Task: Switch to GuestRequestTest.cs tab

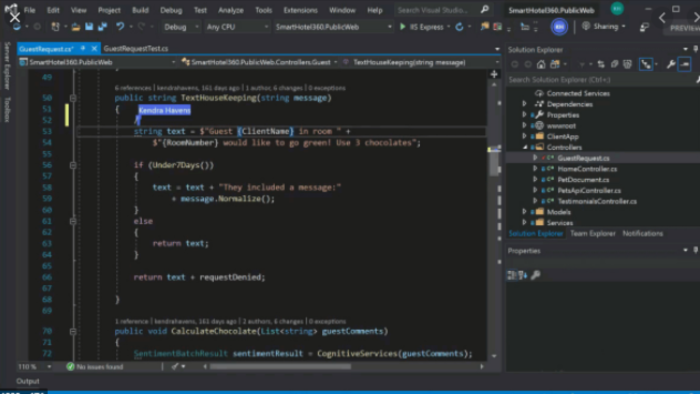Action: pyautogui.click(x=136, y=48)
